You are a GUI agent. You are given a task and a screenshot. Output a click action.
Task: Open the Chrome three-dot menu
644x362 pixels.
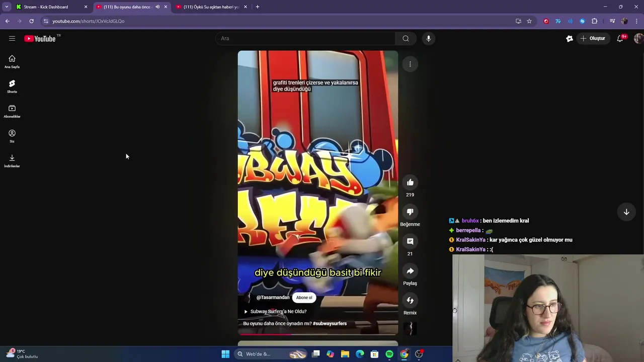click(x=637, y=21)
